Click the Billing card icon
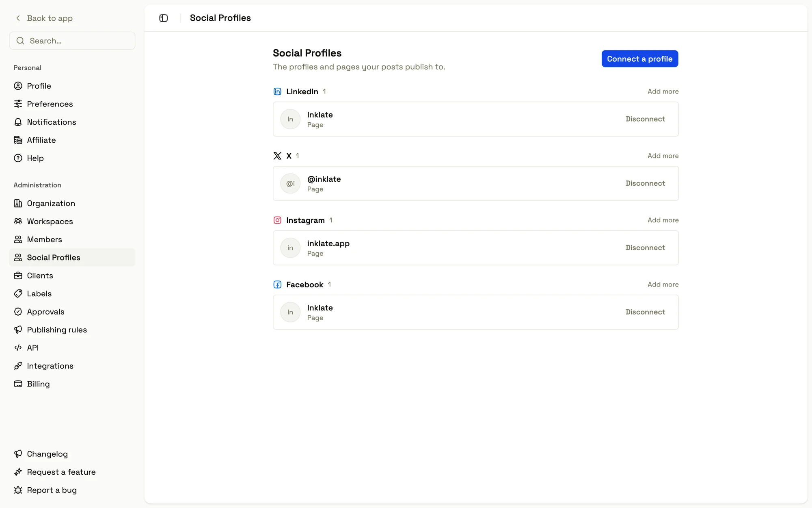The width and height of the screenshot is (812, 508). [18, 384]
